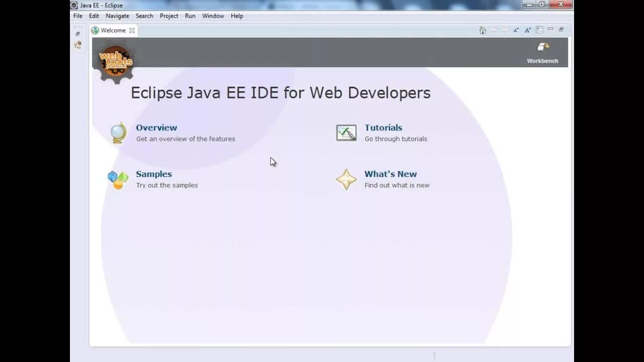Click the Welcome tab's colored circle icon
Image resolution: width=644 pixels, height=362 pixels.
[95, 31]
